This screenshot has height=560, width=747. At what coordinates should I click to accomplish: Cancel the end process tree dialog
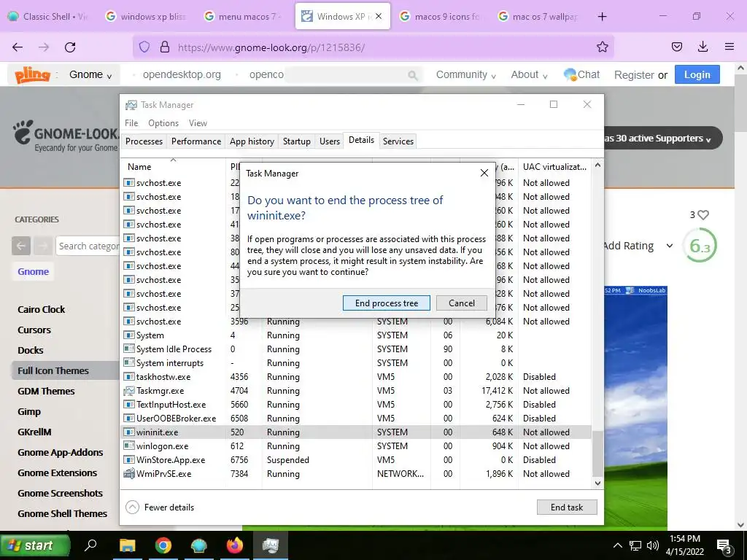pos(461,303)
